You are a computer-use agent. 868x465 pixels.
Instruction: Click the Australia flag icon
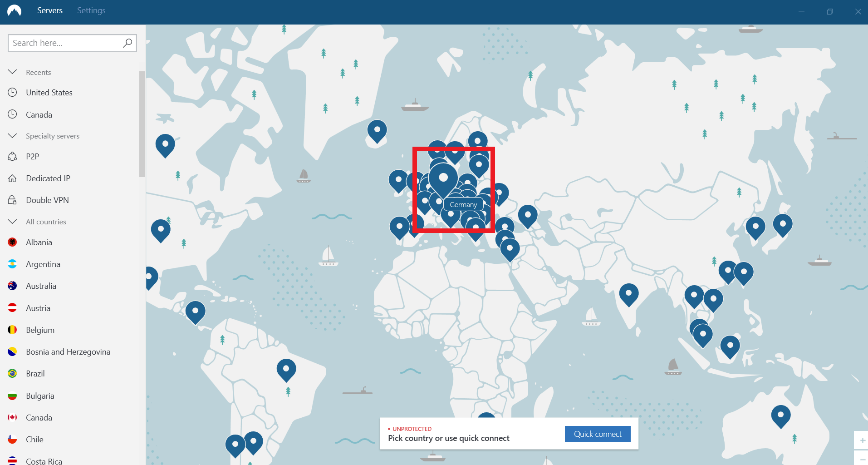pos(12,286)
